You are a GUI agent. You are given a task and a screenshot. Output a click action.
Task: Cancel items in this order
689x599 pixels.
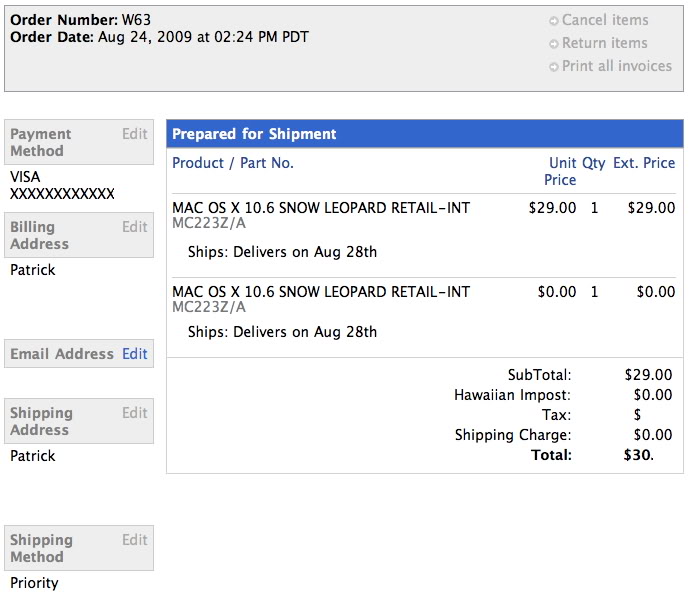[604, 20]
